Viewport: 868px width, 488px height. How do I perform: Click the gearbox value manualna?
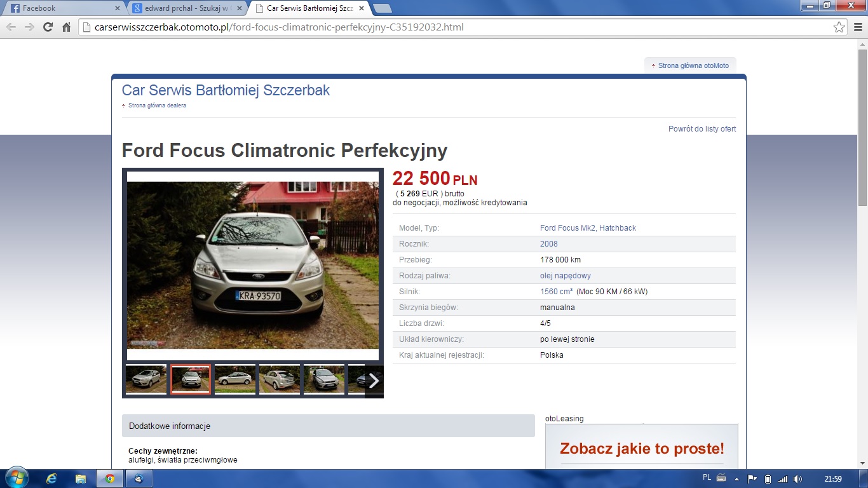pyautogui.click(x=557, y=308)
